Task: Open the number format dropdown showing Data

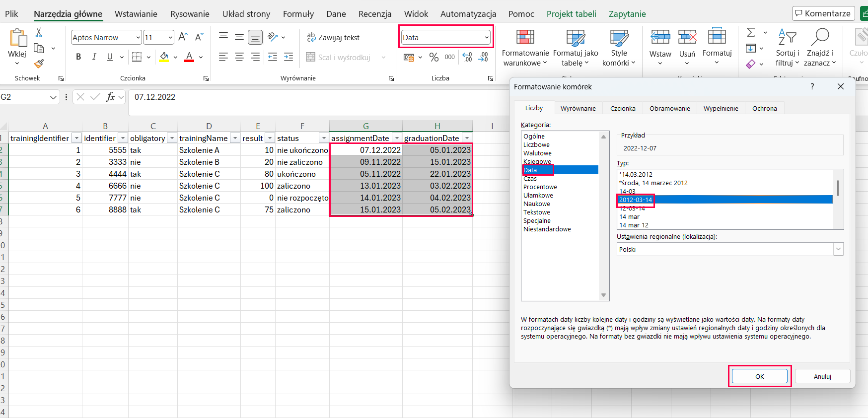Action: (x=486, y=38)
